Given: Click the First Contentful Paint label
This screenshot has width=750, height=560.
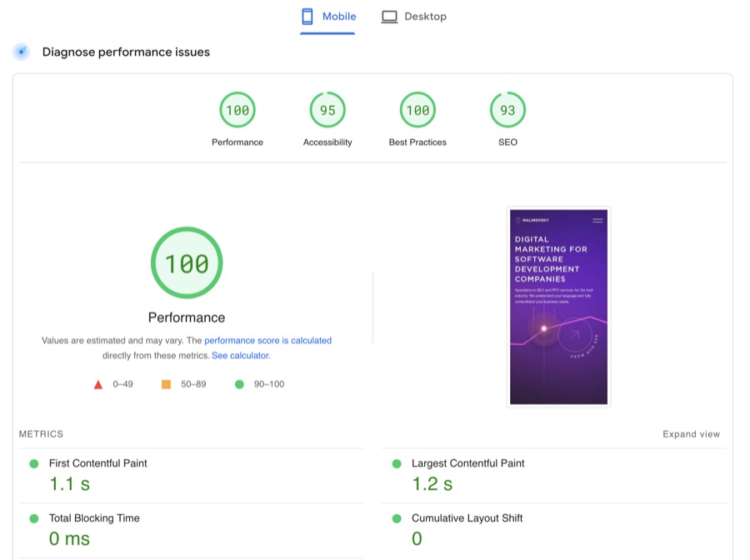Looking at the screenshot, I should click(x=98, y=463).
